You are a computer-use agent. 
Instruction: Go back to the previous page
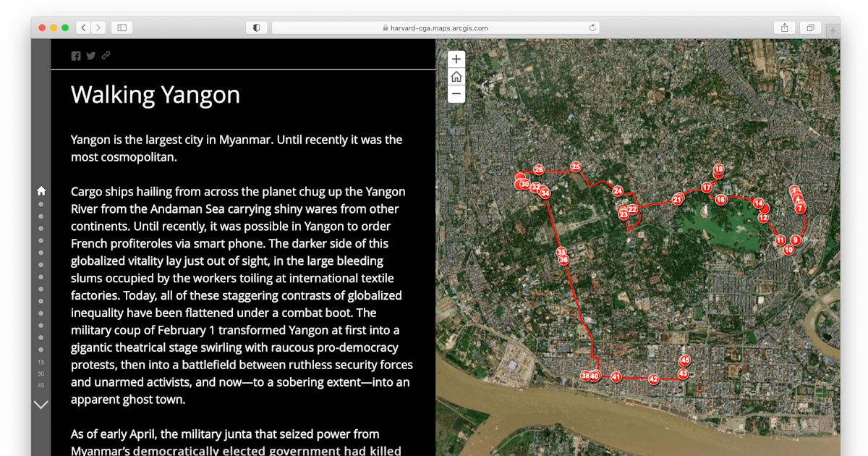pos(83,28)
